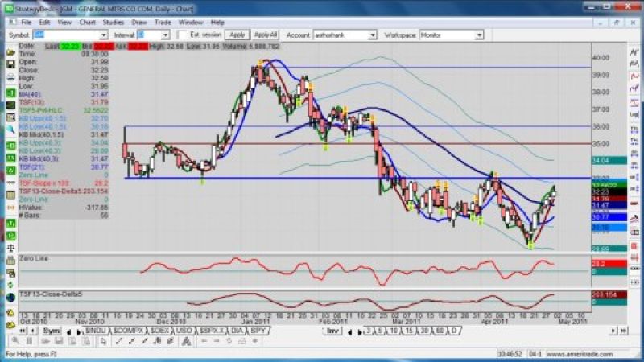Open the Symbol dropdown list
644x362 pixels.
[103, 35]
